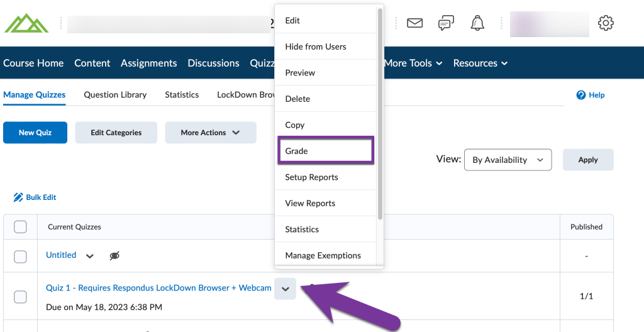Click the green mountain logo
The image size is (644, 332).
[x=26, y=23]
